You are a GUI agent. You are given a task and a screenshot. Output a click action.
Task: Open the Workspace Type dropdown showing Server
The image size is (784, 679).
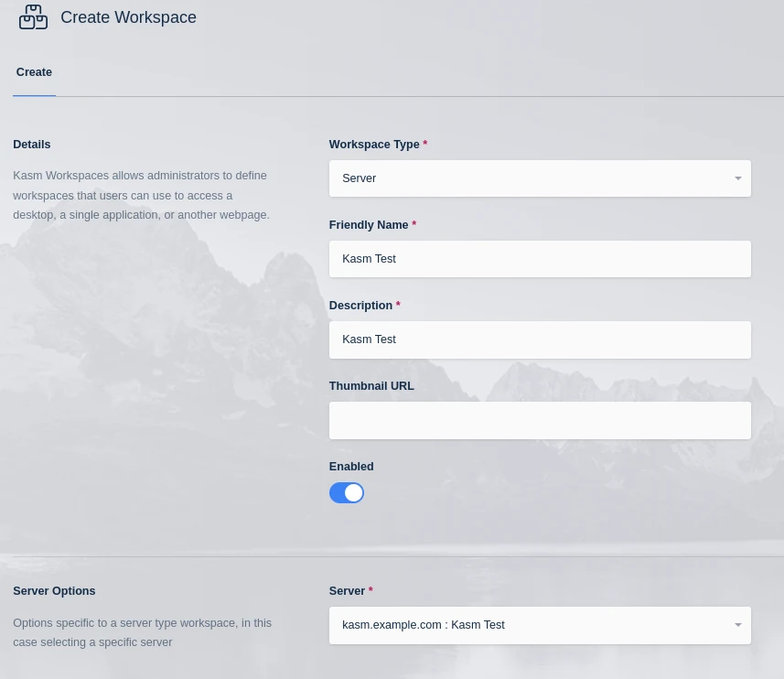coord(540,178)
